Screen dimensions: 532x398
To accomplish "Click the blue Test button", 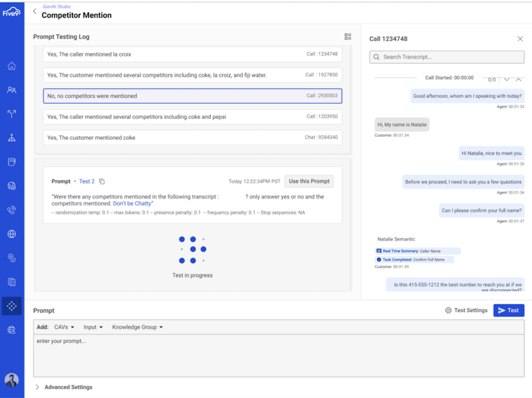I will coord(509,310).
